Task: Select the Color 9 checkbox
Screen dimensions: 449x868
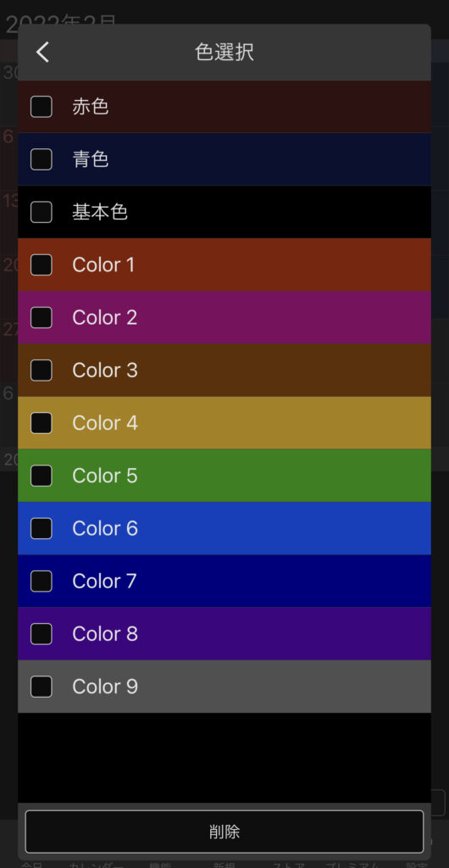Action: 42,687
